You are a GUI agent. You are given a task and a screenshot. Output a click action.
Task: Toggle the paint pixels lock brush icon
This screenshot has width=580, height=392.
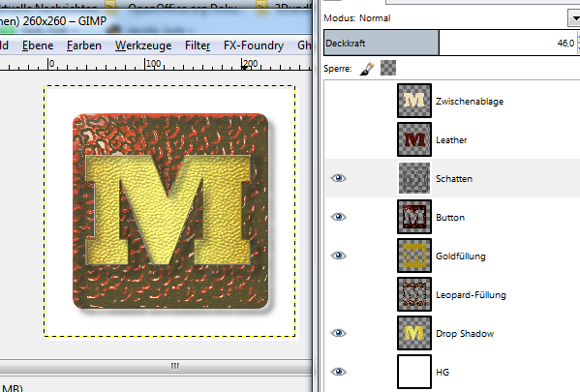[x=367, y=68]
